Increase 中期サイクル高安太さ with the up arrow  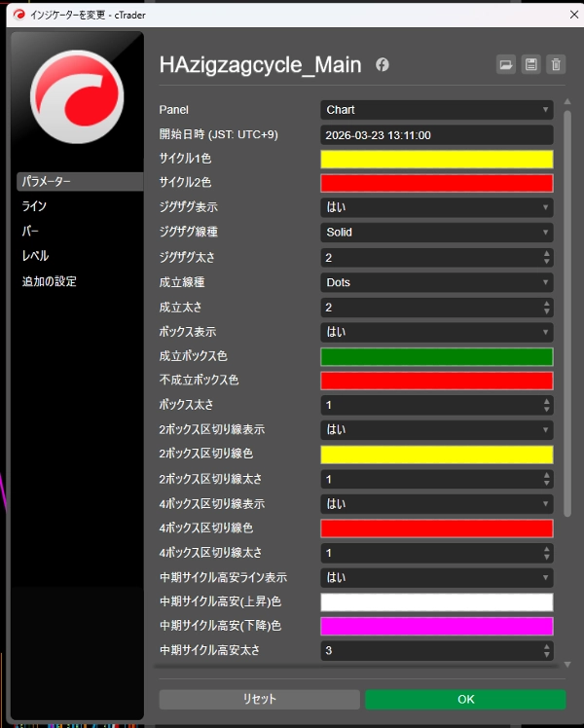546,646
